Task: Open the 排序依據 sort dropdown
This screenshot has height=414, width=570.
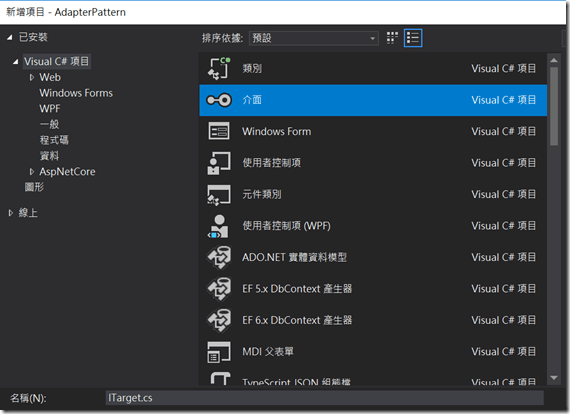Action: click(314, 38)
